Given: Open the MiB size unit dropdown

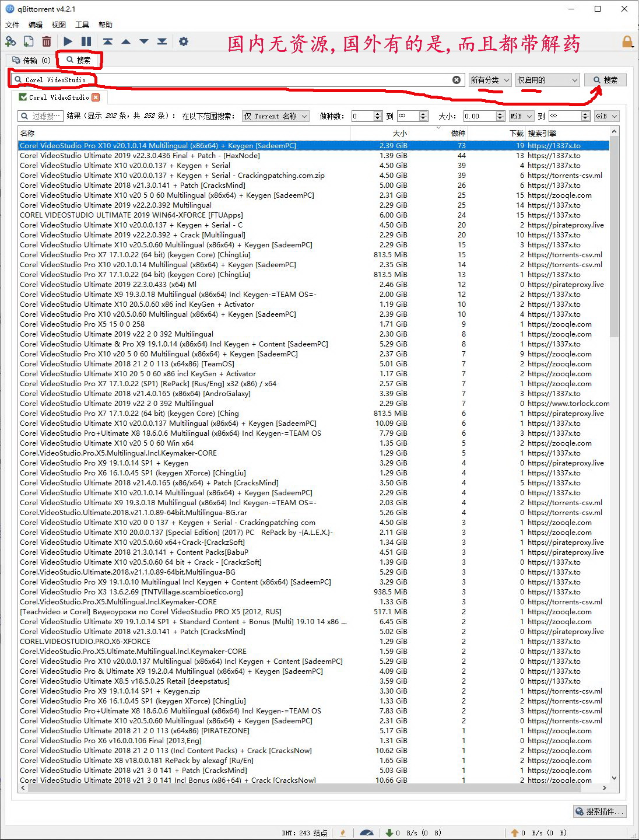Looking at the screenshot, I should pyautogui.click(x=521, y=116).
